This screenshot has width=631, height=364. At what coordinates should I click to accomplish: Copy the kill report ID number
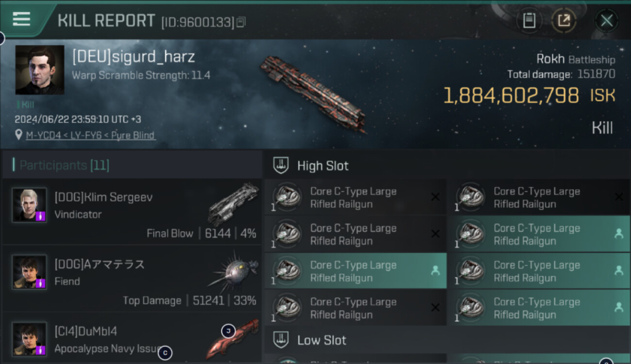pyautogui.click(x=241, y=22)
